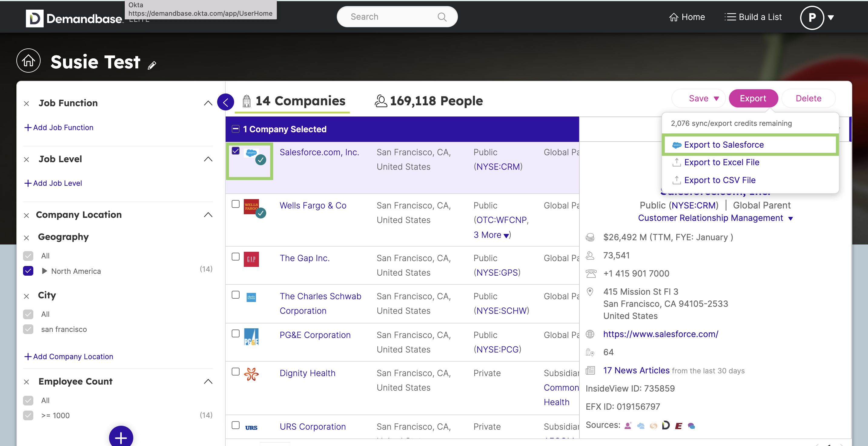Check the PG&E Corporation row checkbox

pos(236,333)
